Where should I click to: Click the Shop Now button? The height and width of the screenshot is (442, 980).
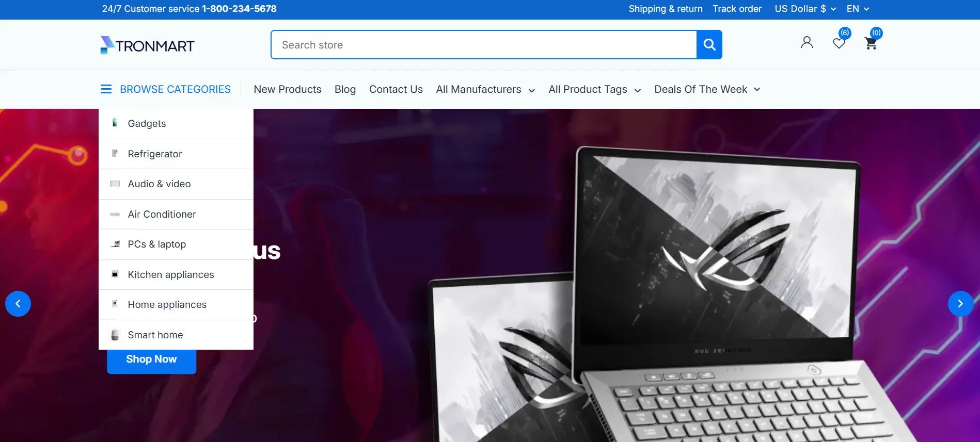point(151,359)
